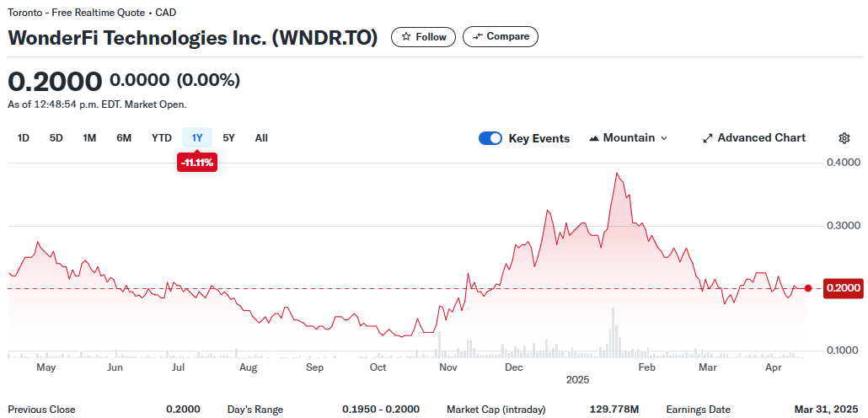
Task: Toggle the Key Events switch
Action: coord(490,138)
